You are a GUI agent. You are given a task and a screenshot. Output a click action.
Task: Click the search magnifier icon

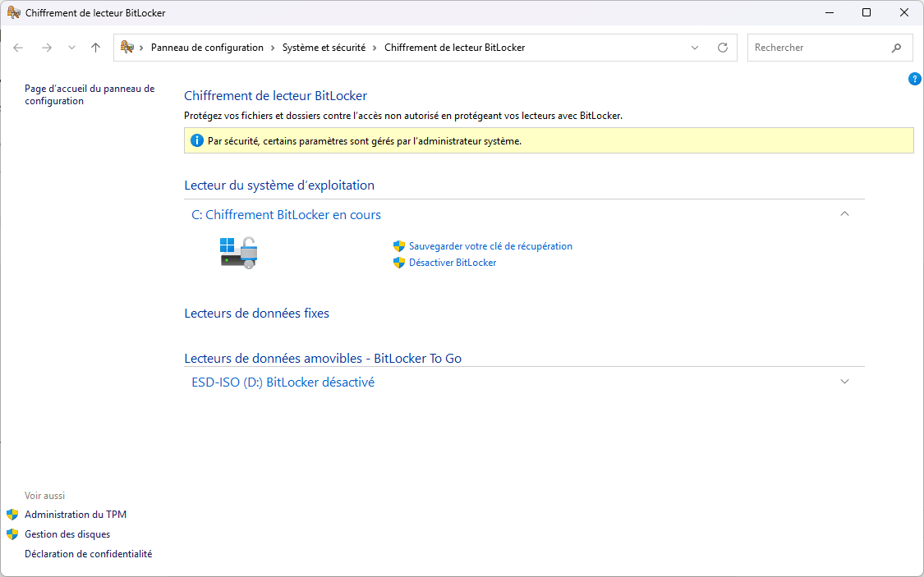point(896,48)
